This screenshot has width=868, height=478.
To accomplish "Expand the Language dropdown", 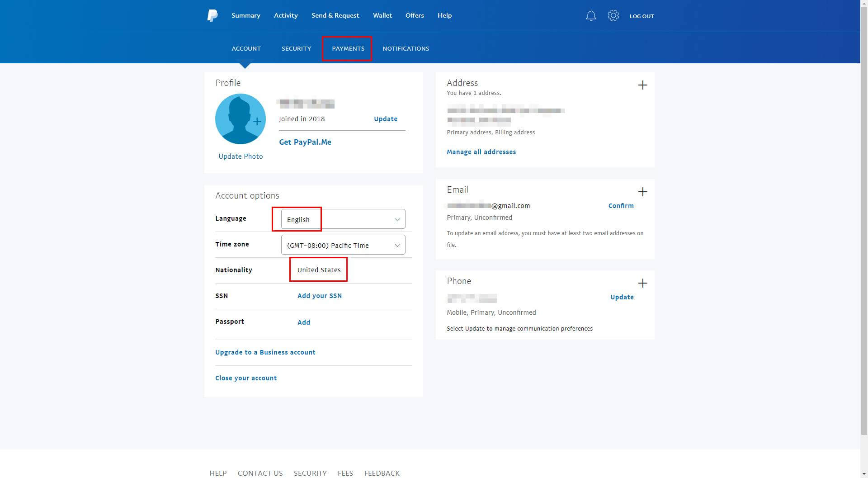I will (x=343, y=219).
